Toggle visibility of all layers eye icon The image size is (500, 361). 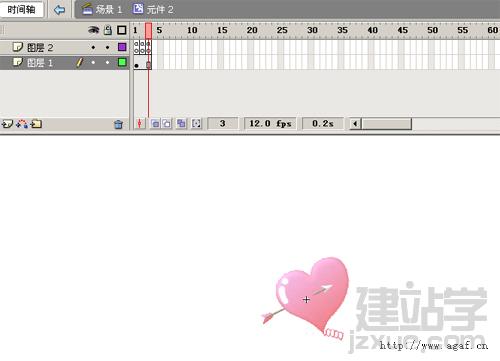coord(93,30)
